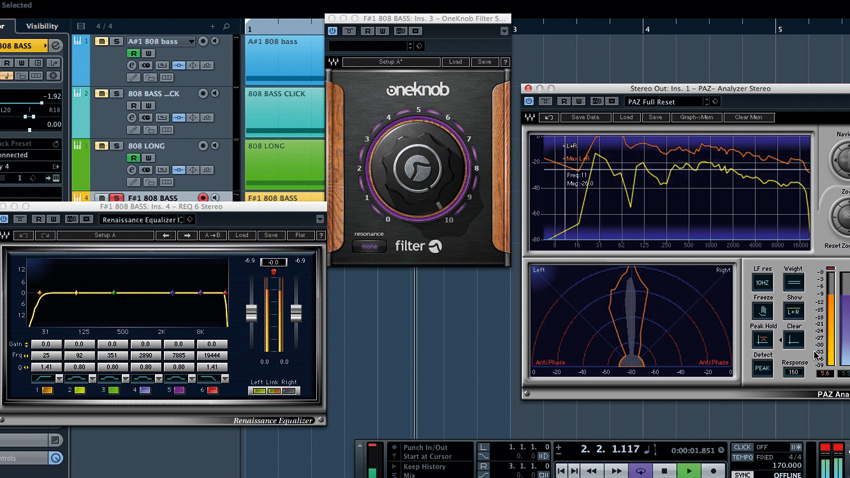This screenshot has width=850, height=478.
Task: Click the transport Record button
Action: pyautogui.click(x=713, y=470)
